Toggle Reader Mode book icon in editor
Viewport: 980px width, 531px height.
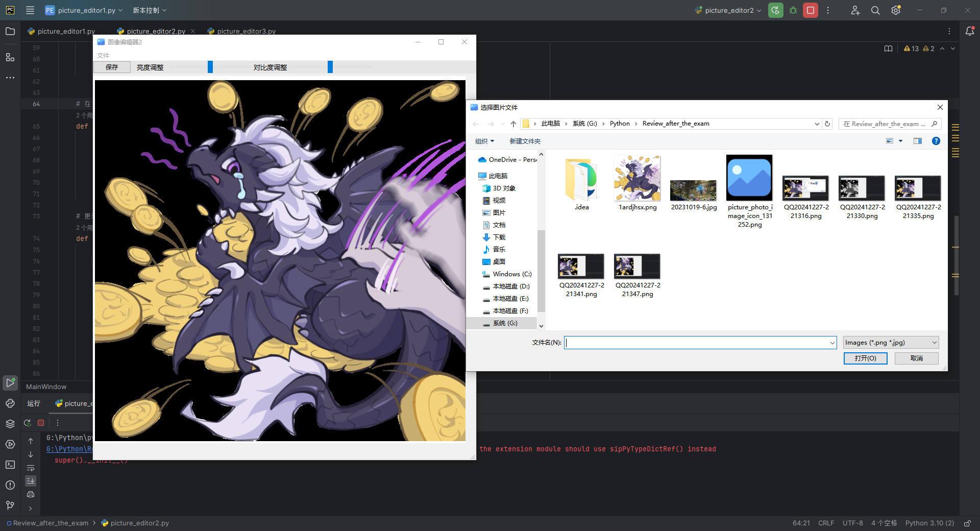pyautogui.click(x=889, y=49)
